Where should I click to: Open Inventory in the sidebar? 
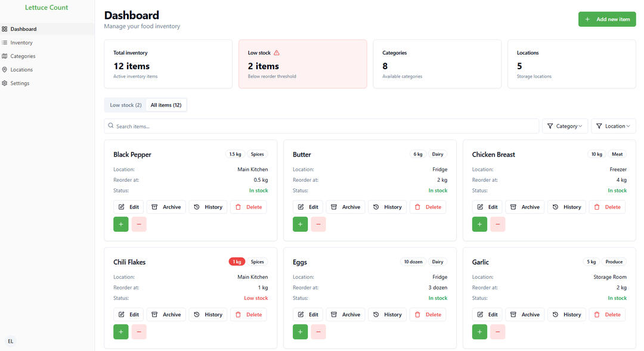tap(21, 43)
